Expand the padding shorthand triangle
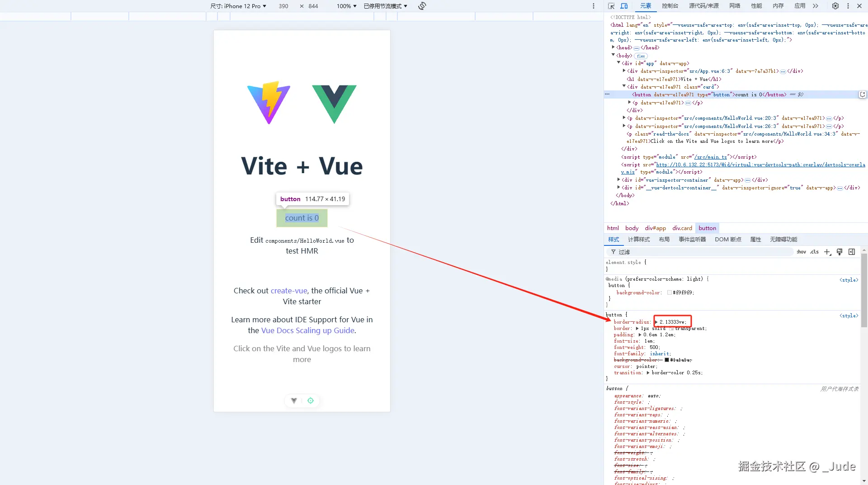The width and height of the screenshot is (868, 485). click(640, 335)
